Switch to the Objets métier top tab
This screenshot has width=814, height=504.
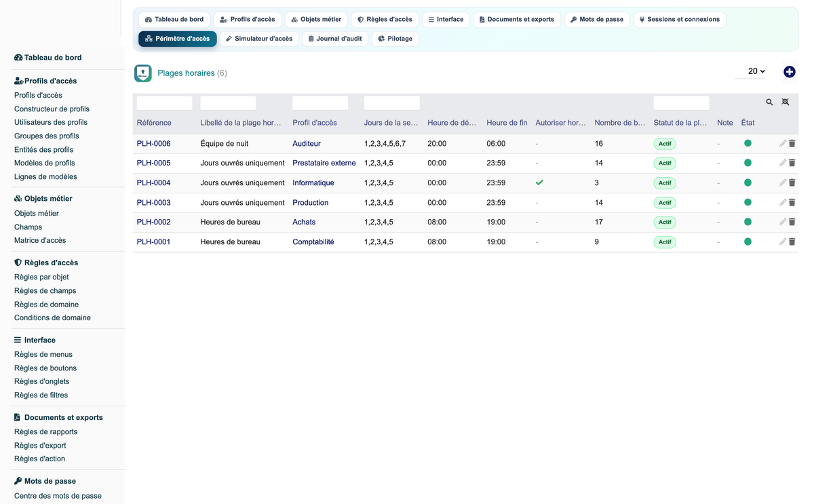(316, 20)
